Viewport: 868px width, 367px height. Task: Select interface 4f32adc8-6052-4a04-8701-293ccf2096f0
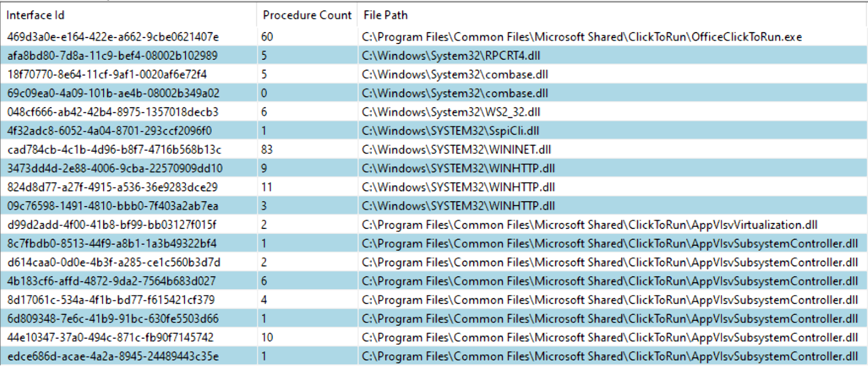pos(109,131)
